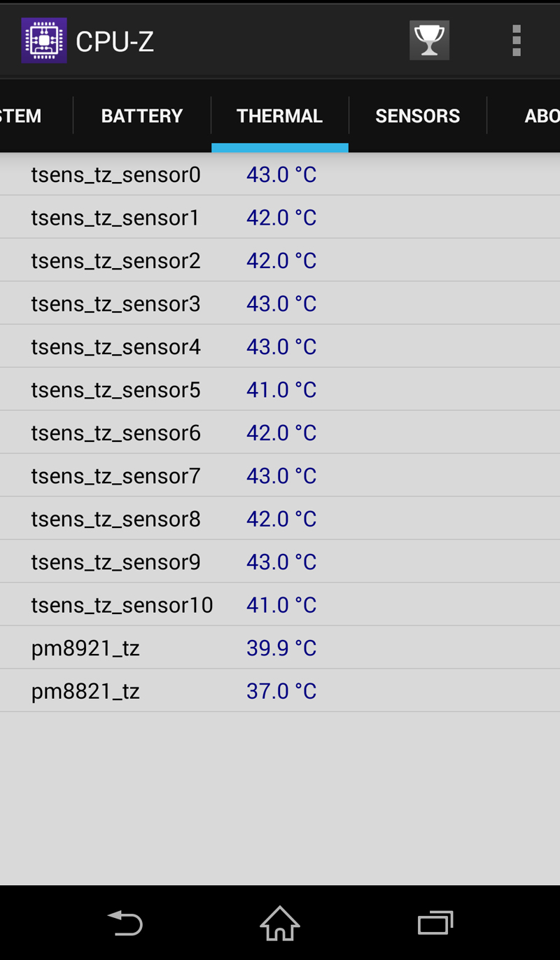The image size is (560, 960).
Task: Open the trophy validation icon
Action: tap(429, 41)
